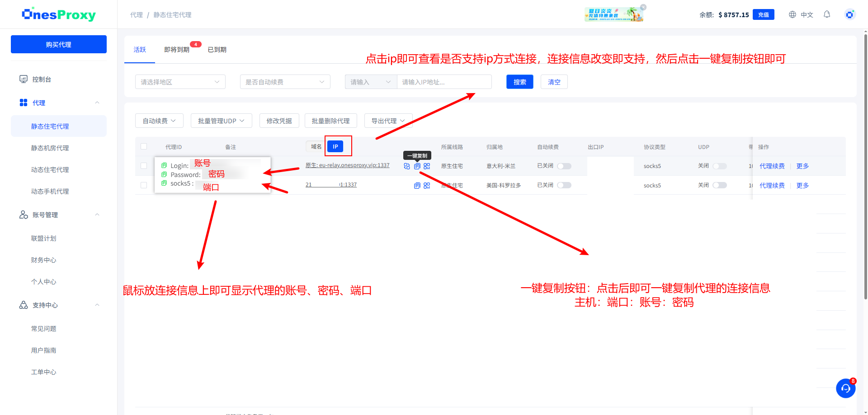This screenshot has height=415, width=868.
Task: Expand the 批量管理UDP dropdown
Action: (x=221, y=121)
